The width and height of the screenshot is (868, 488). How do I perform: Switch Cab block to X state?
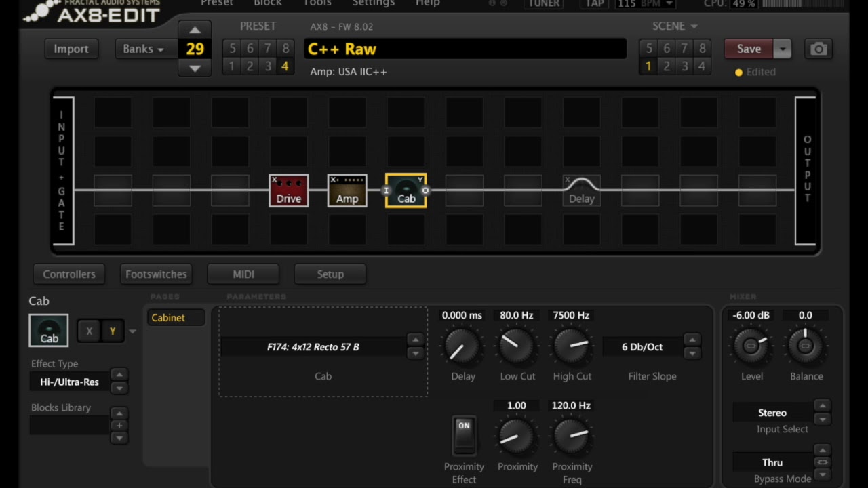pos(89,331)
